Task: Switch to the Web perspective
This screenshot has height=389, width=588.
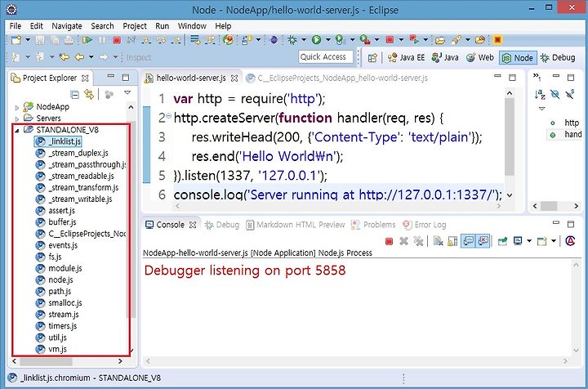Action: coord(480,57)
